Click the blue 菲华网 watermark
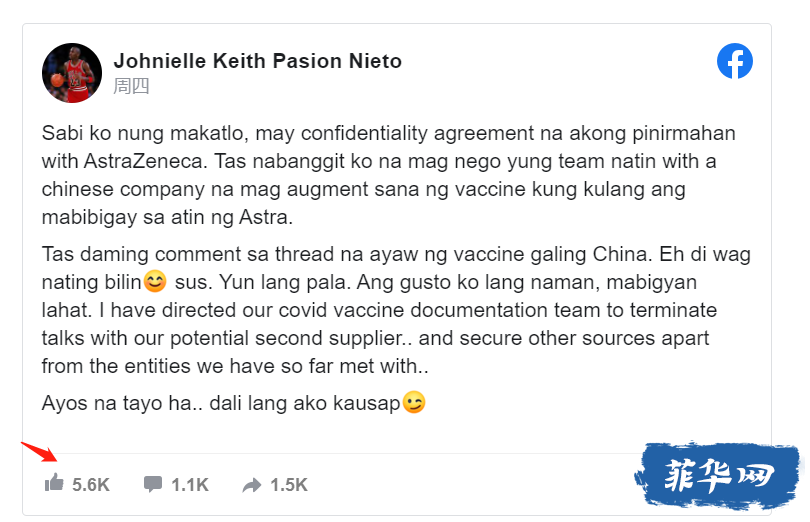Viewport: 810px width, 522px height. [718, 475]
